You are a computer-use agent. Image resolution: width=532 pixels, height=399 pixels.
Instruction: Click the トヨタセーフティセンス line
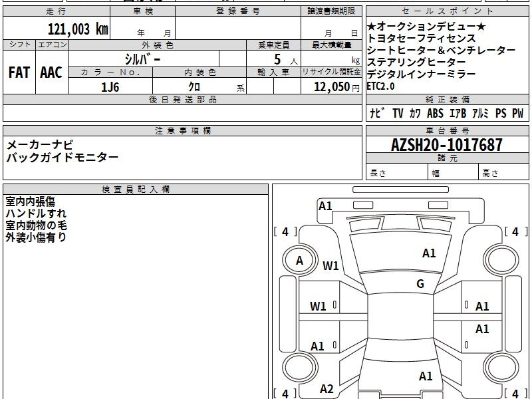tap(422, 38)
